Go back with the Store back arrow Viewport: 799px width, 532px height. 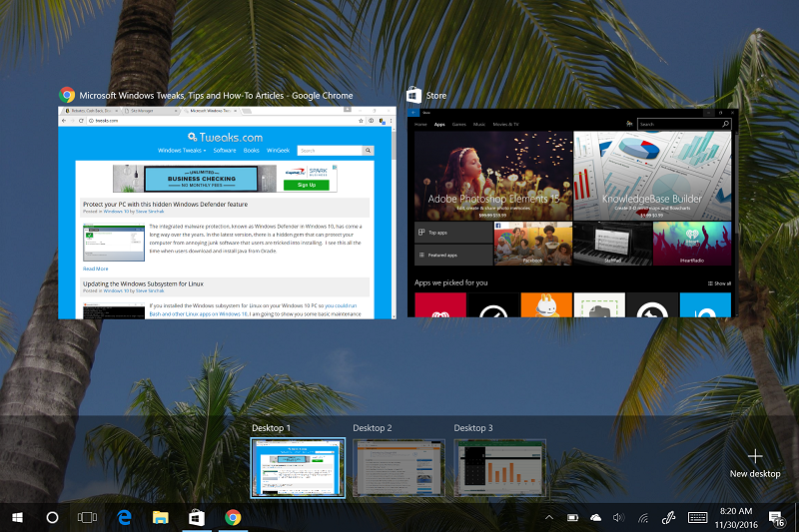(413, 113)
